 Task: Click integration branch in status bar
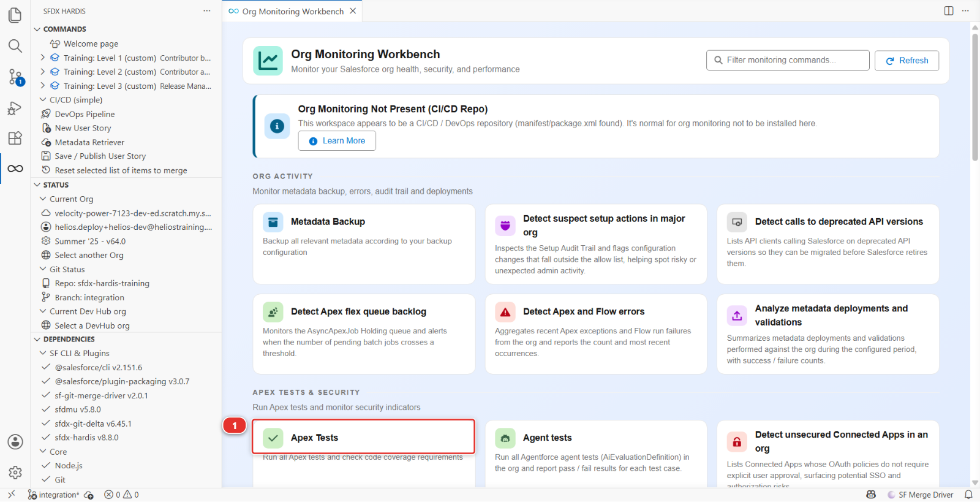pos(53,495)
